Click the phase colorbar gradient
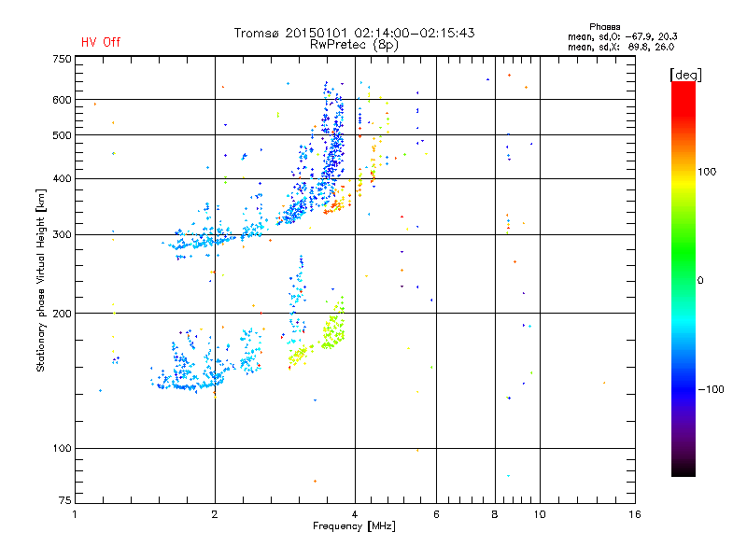Image resolution: width=747 pixels, height=560 pixels. 684,278
